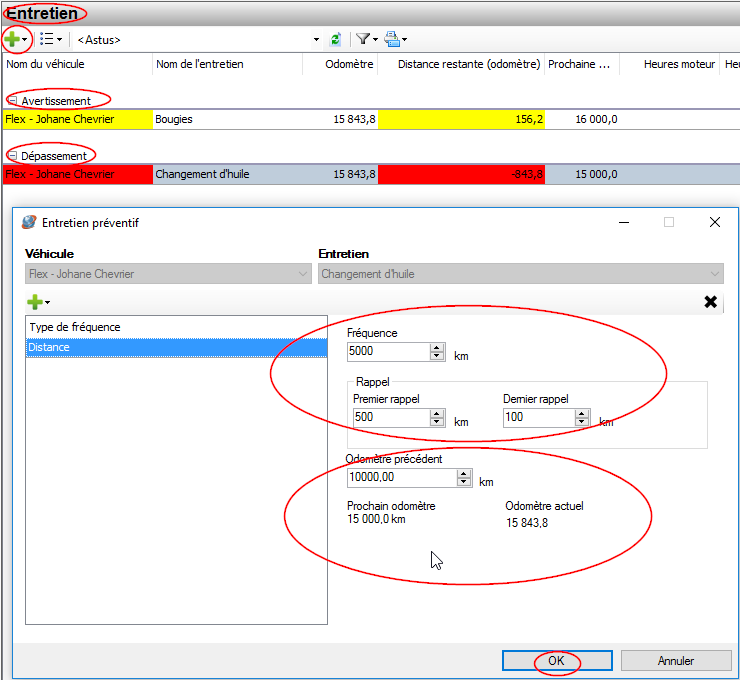Click the print icon in toolbar
740x680 pixels.
[392, 39]
